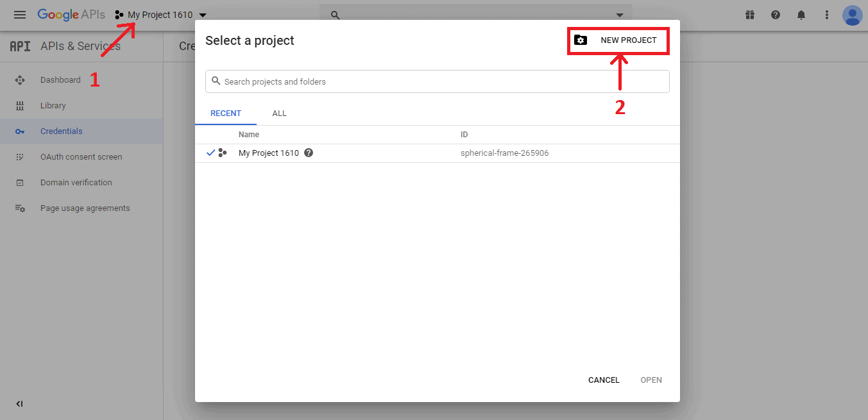Image resolution: width=868 pixels, height=420 pixels.
Task: Expand the top search bar dropdown arrow
Action: pyautogui.click(x=620, y=15)
